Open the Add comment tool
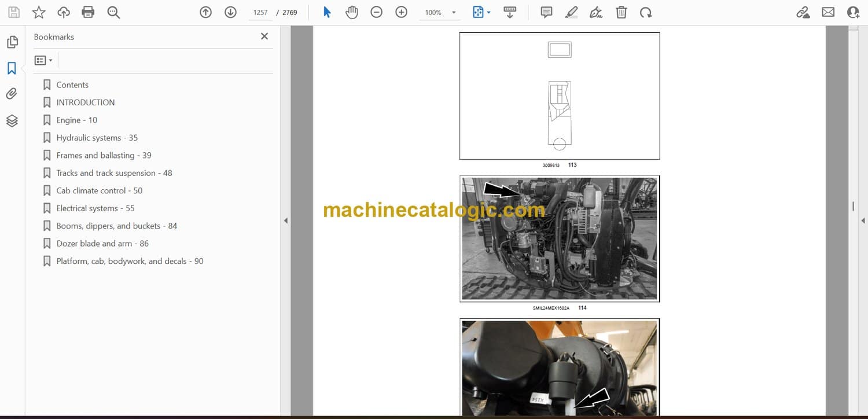868x419 pixels. (x=546, y=12)
